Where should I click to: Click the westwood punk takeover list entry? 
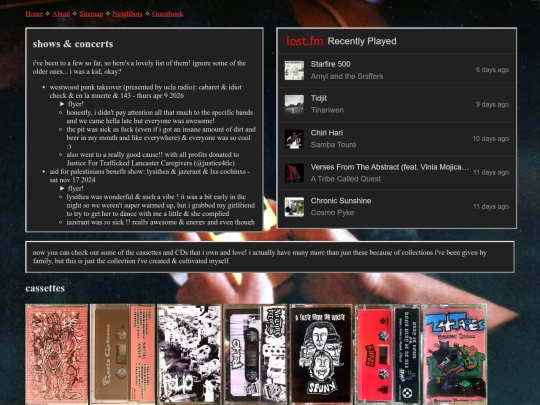click(x=145, y=91)
